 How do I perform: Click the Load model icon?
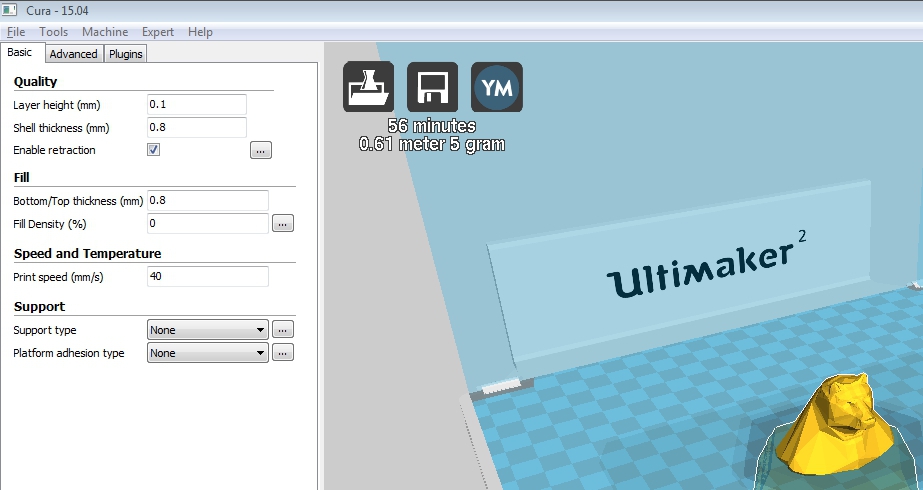pos(368,87)
